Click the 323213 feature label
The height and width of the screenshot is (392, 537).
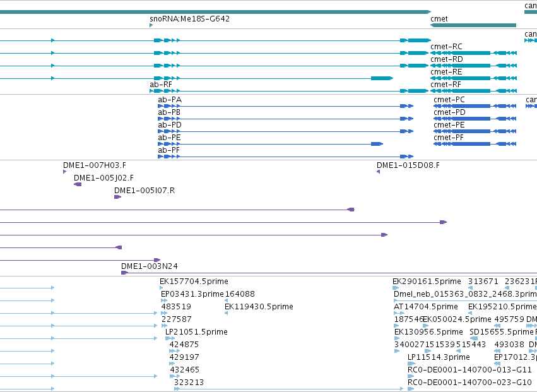[x=189, y=383]
